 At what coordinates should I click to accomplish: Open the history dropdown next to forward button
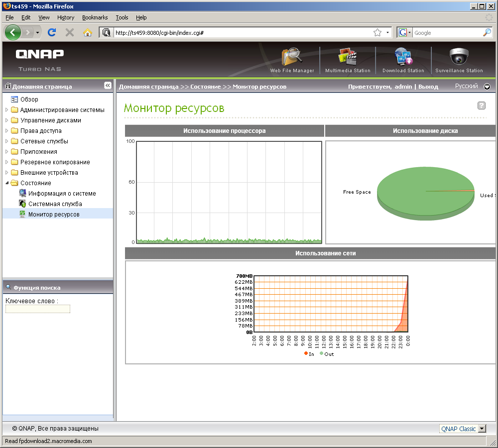click(x=37, y=32)
